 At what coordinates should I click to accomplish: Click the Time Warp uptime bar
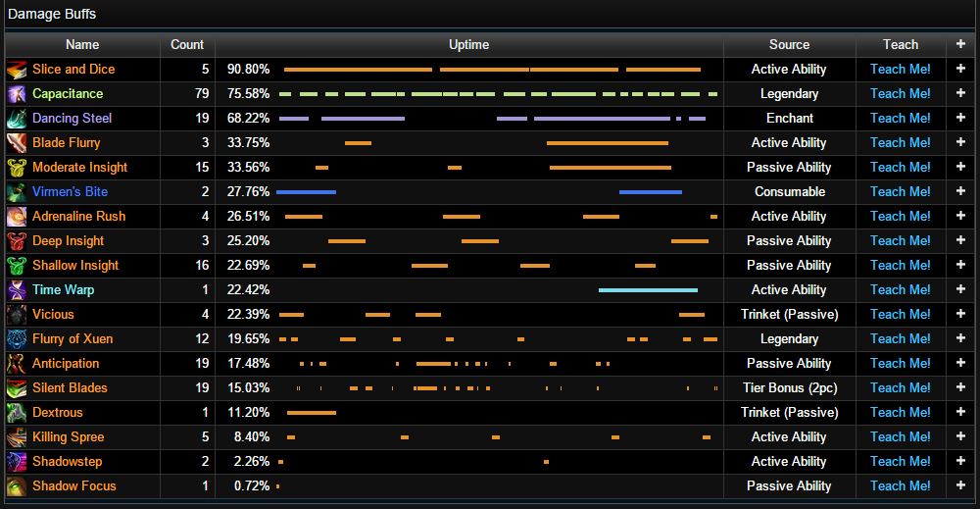(x=648, y=290)
